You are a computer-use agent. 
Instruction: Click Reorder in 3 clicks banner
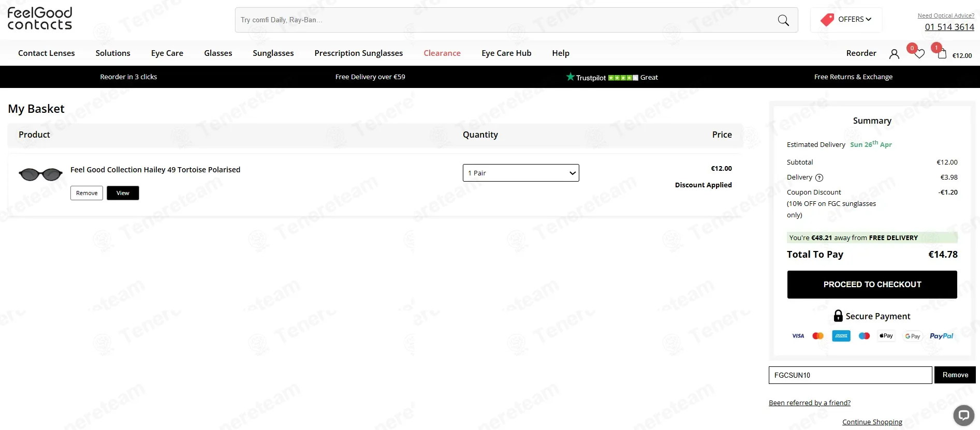128,77
